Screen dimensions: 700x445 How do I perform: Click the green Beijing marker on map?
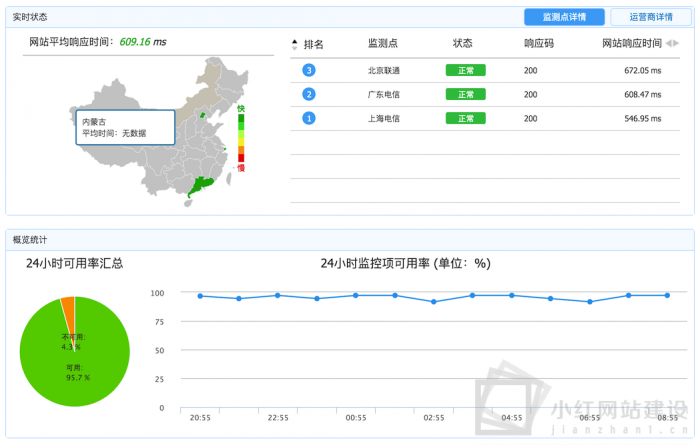click(205, 116)
